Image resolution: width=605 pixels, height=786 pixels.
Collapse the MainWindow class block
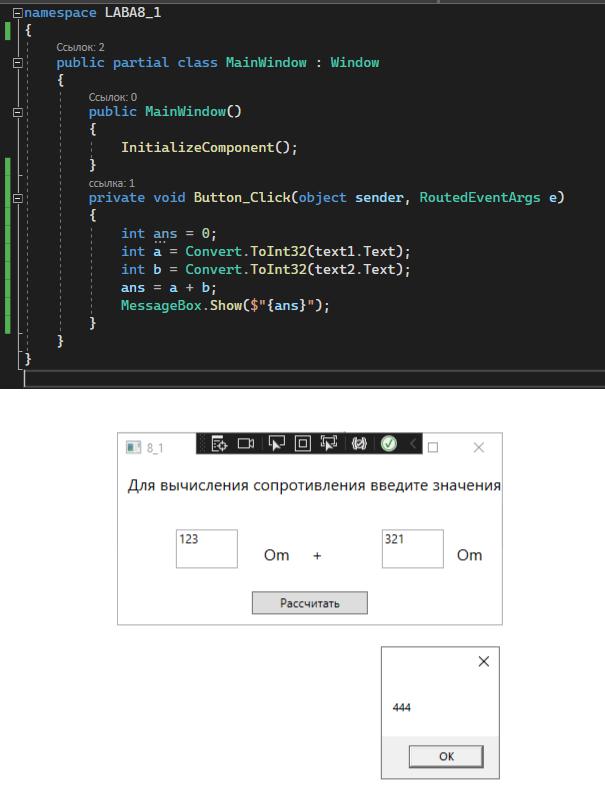click(x=18, y=63)
